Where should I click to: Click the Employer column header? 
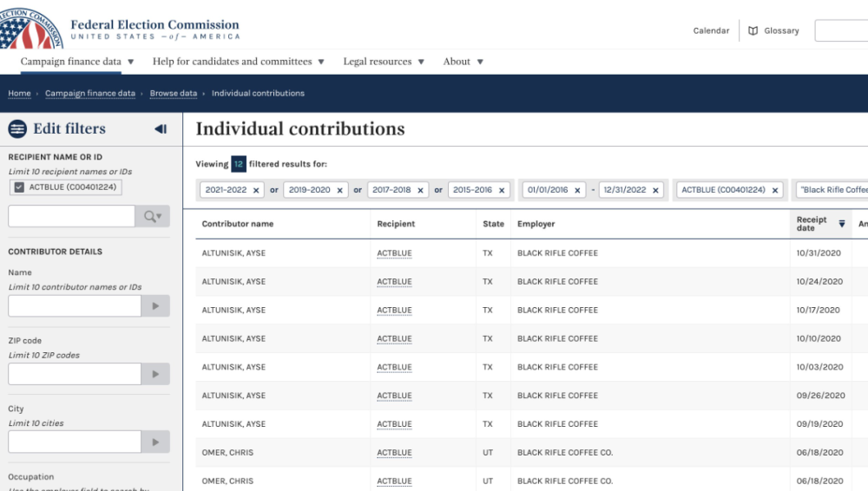pos(536,224)
